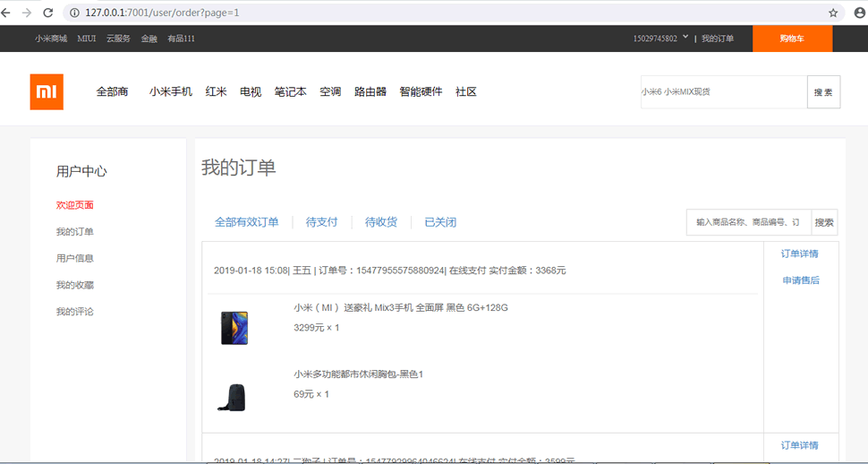The width and height of the screenshot is (868, 464).
Task: Open the 笔记本 navigation item
Action: pyautogui.click(x=291, y=92)
